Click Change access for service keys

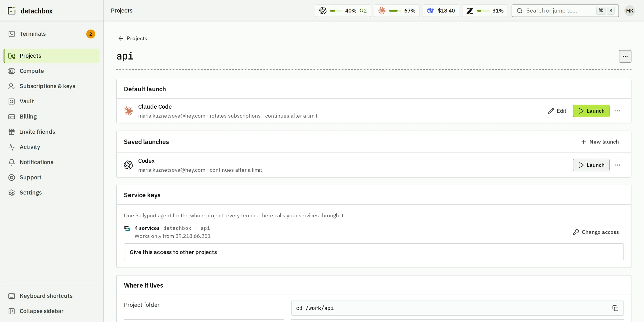596,232
